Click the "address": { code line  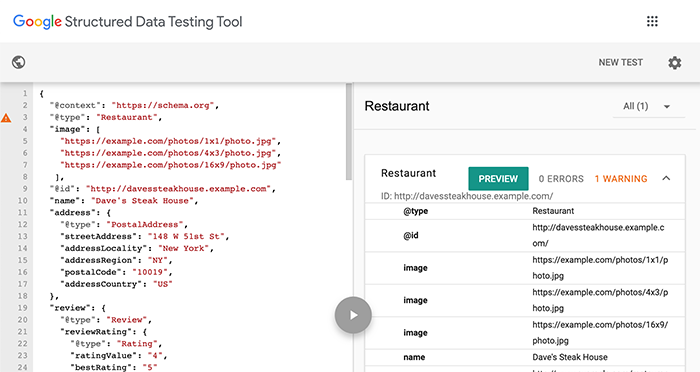80,213
